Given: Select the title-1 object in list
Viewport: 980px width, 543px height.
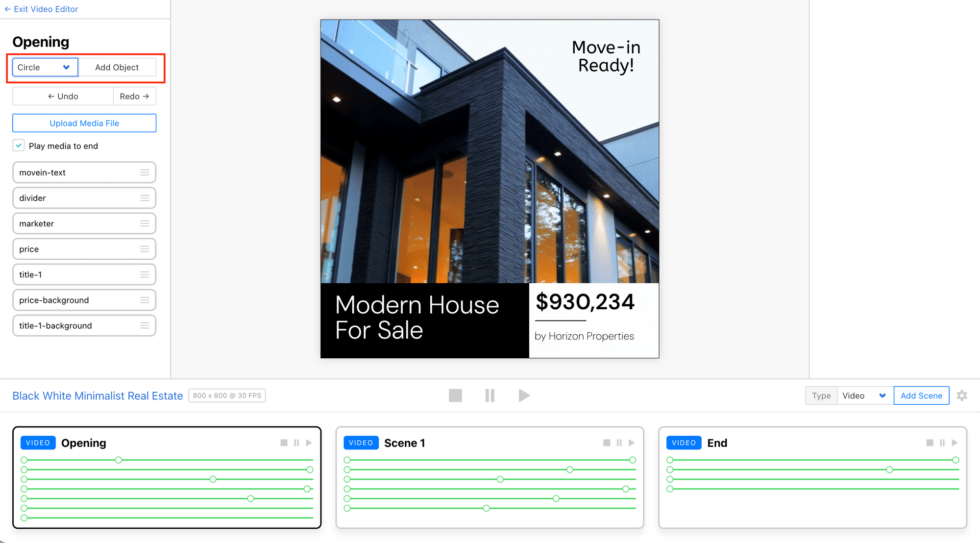Looking at the screenshot, I should pos(84,274).
